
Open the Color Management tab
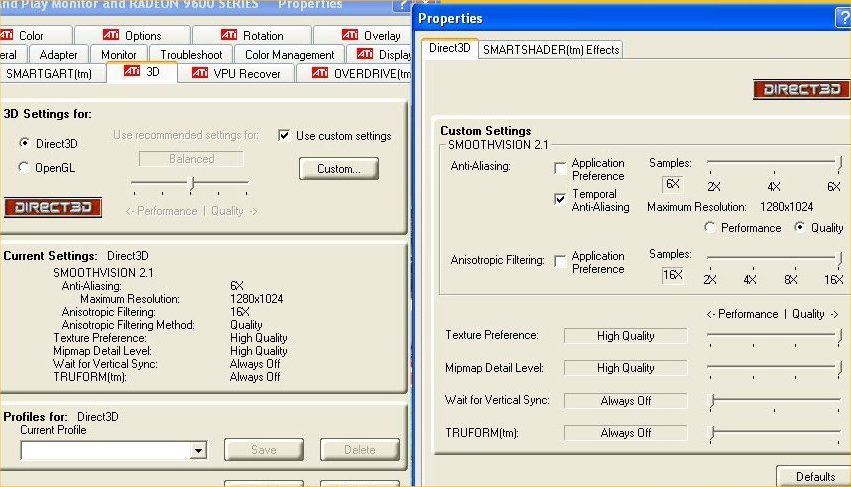pyautogui.click(x=289, y=54)
